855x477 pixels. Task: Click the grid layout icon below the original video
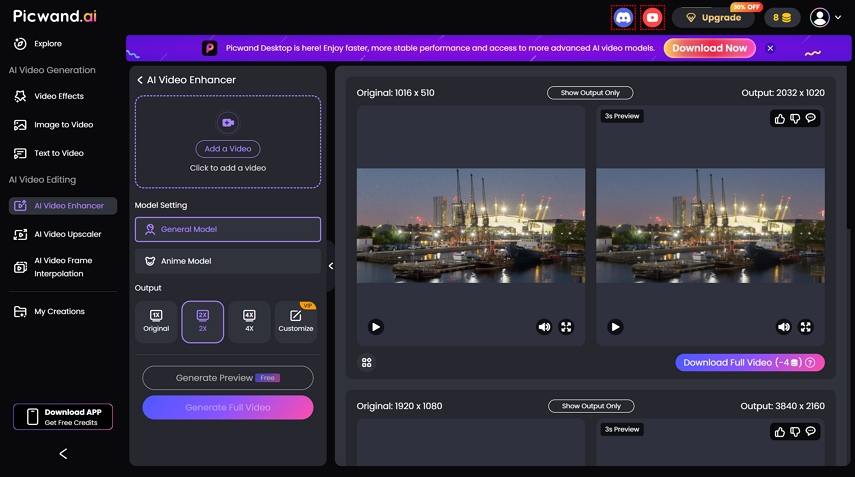(x=366, y=363)
